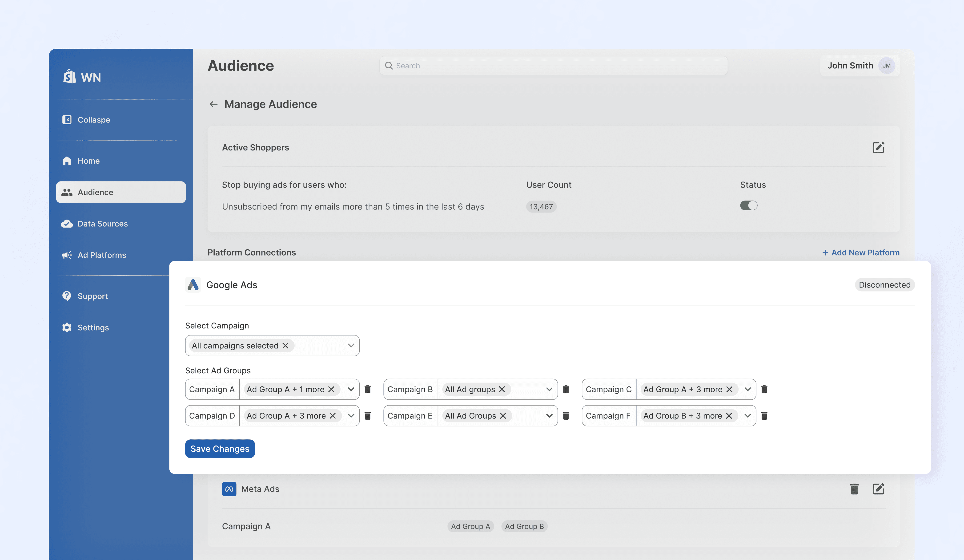Delete Campaign A row using trash icon
This screenshot has width=964, height=560.
click(368, 389)
